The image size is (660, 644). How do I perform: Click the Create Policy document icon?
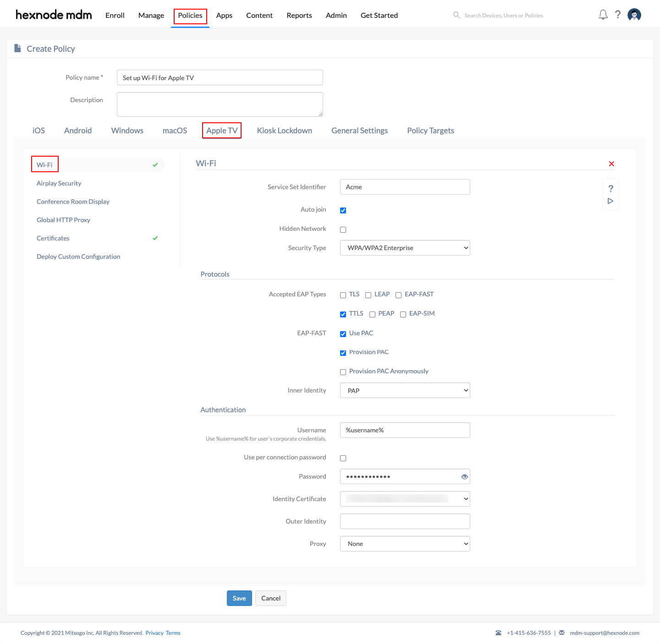click(18, 48)
